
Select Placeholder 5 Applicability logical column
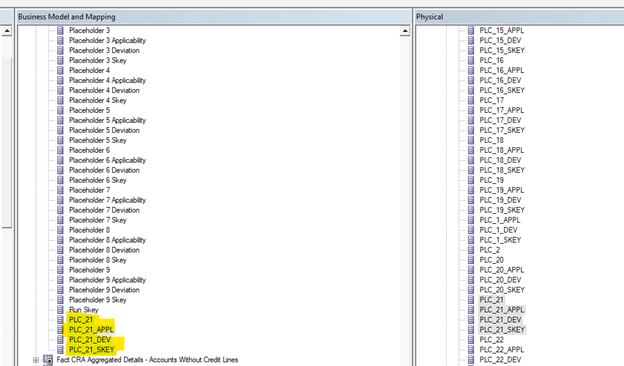[107, 120]
